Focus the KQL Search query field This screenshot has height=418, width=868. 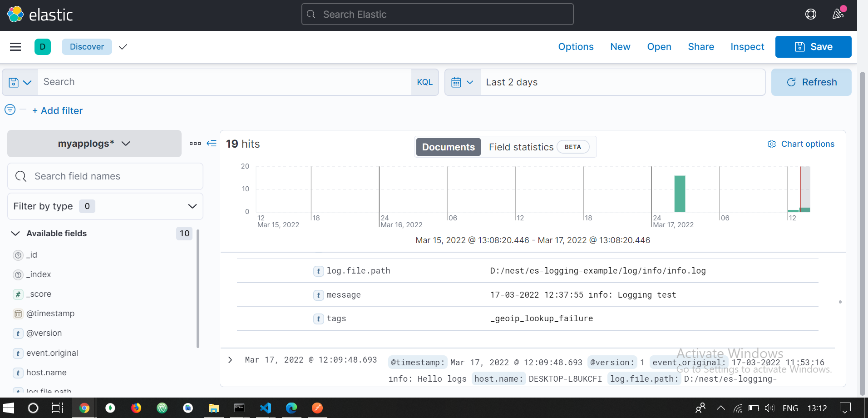[225, 82]
